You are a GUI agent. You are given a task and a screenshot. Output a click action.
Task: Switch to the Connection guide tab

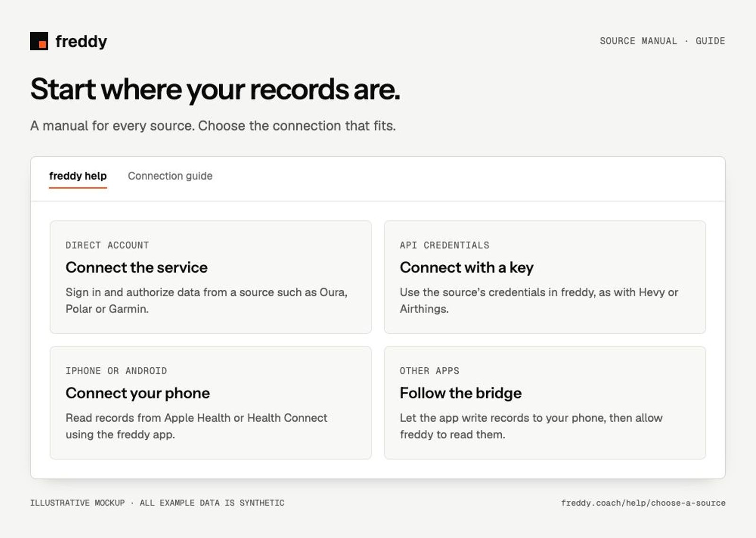pyautogui.click(x=170, y=176)
